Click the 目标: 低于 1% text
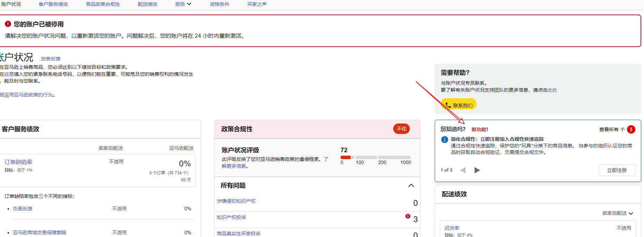644x237 pixels. tap(18, 170)
